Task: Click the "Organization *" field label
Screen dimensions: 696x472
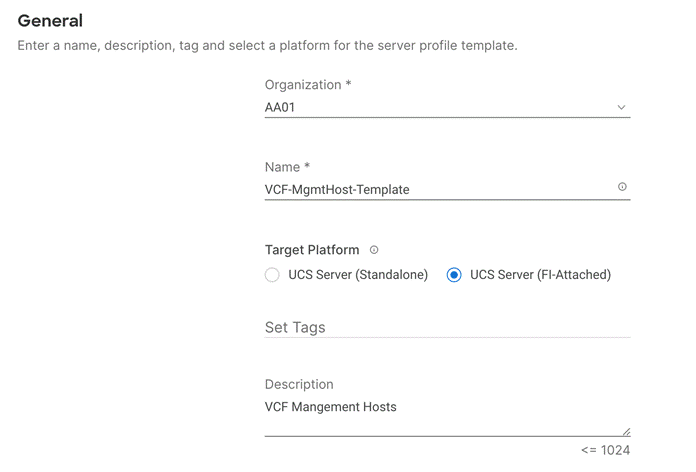Action: [308, 85]
